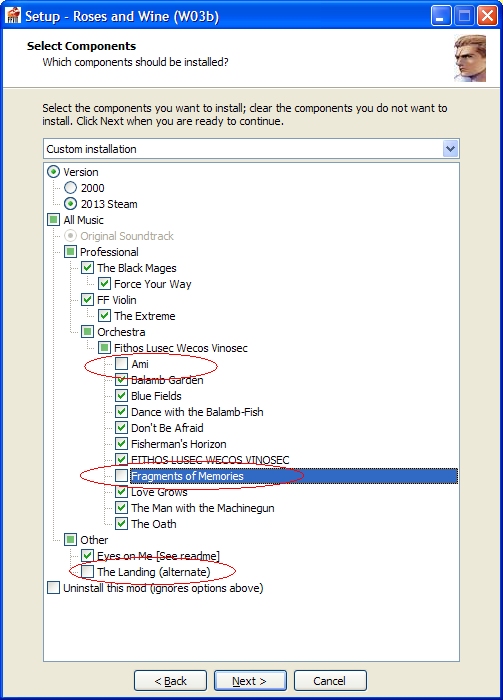Toggle the All Music checkbox
Screen dimensions: 503x700
click(54, 220)
